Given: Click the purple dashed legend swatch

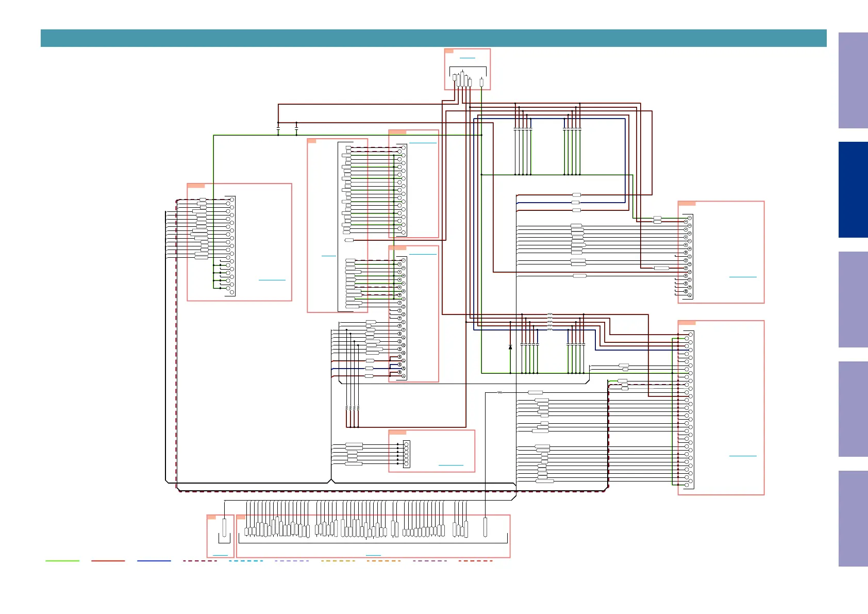Looking at the screenshot, I should click(430, 561).
